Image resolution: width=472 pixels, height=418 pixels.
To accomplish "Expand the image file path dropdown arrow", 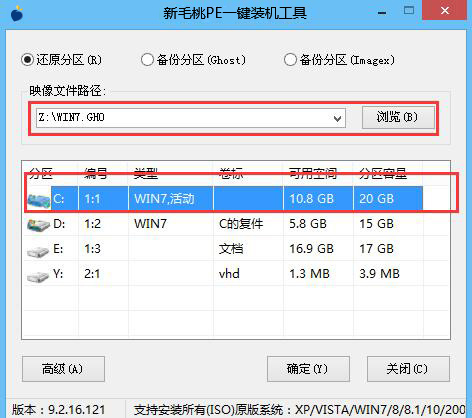I will 337,118.
